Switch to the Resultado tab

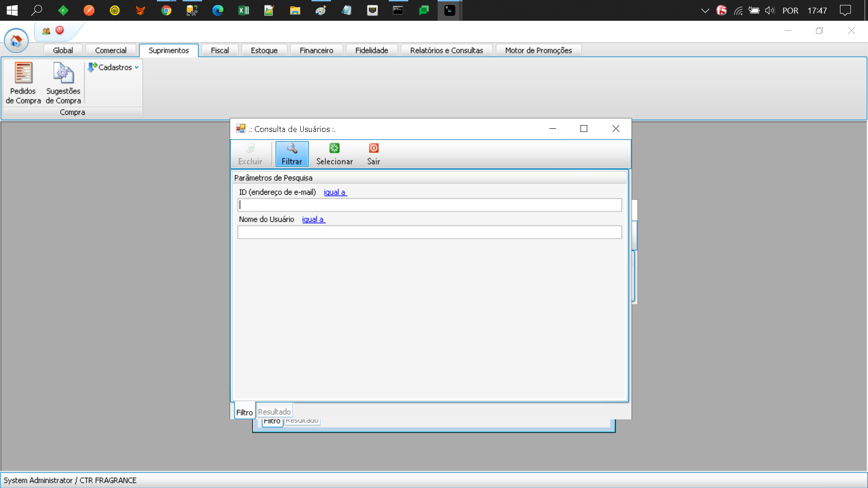[x=274, y=412]
